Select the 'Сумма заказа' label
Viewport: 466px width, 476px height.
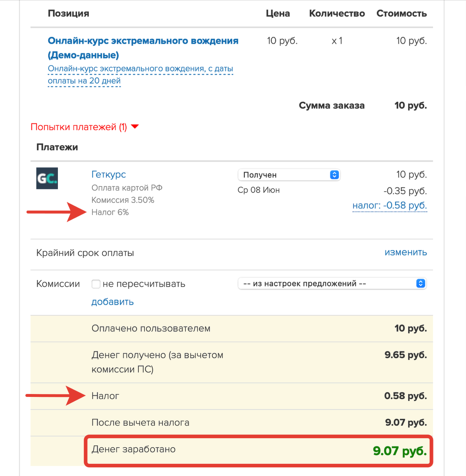coord(332,105)
